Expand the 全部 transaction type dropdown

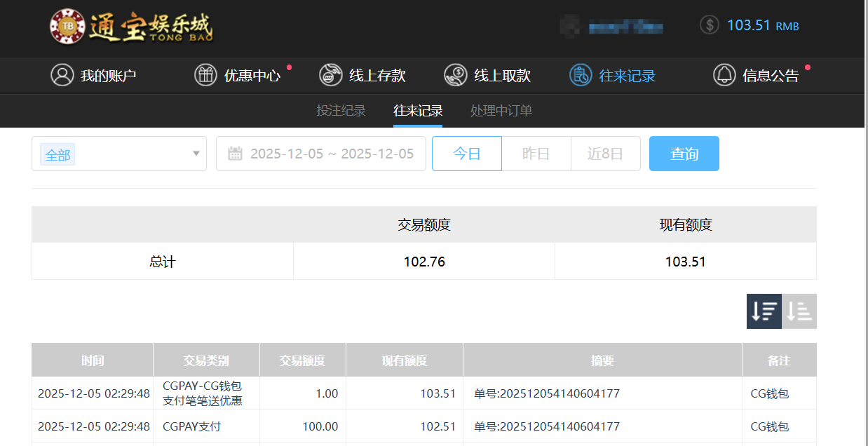pyautogui.click(x=196, y=154)
